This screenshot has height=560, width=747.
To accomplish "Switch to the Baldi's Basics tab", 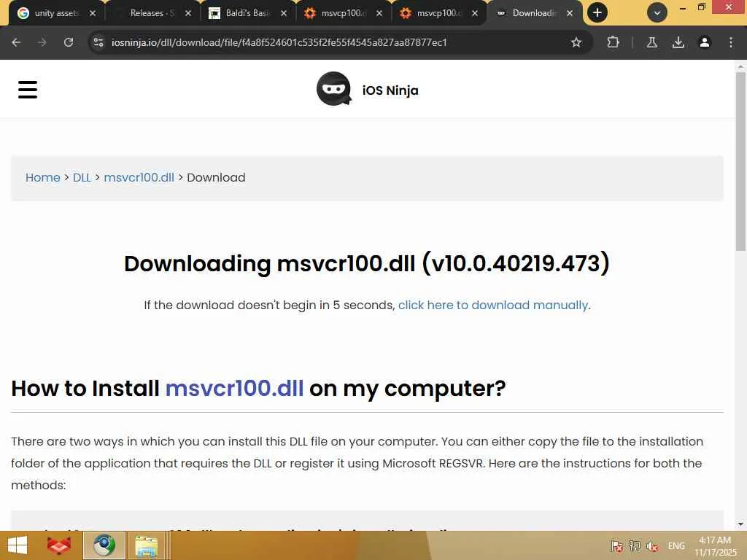I will [247, 13].
